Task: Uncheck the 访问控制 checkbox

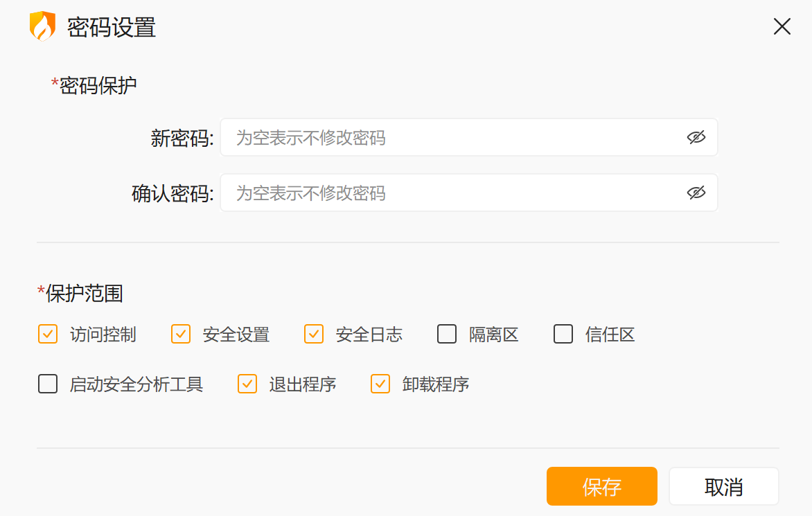Action: tap(48, 335)
